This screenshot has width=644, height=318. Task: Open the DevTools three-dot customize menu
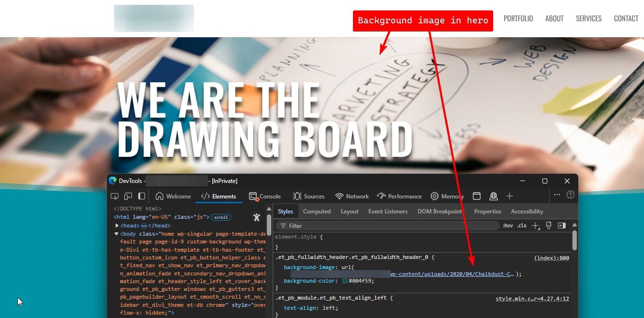click(x=557, y=195)
